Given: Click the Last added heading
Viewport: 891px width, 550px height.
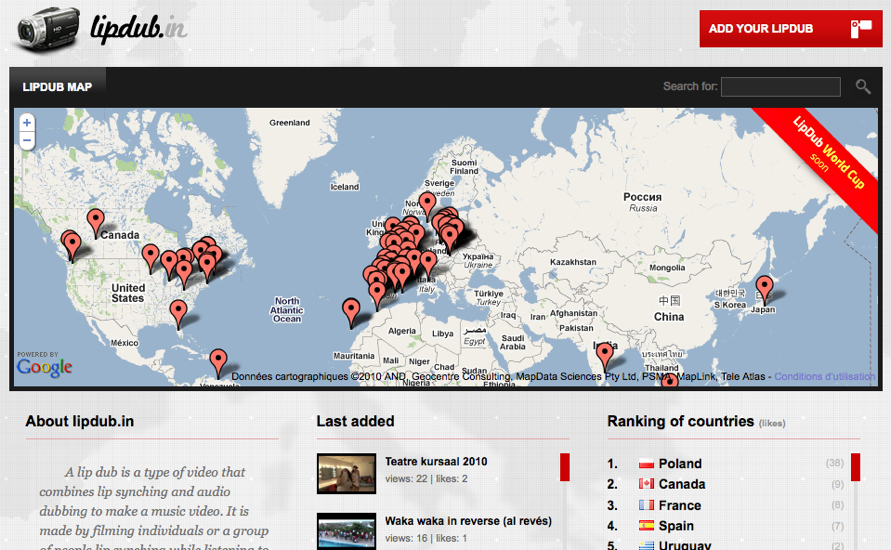Looking at the screenshot, I should click(355, 421).
